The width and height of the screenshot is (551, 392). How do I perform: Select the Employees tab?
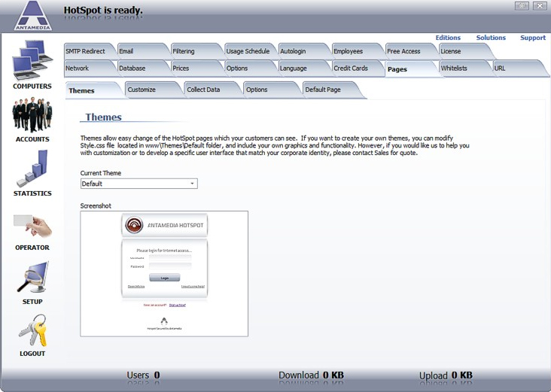pos(357,51)
